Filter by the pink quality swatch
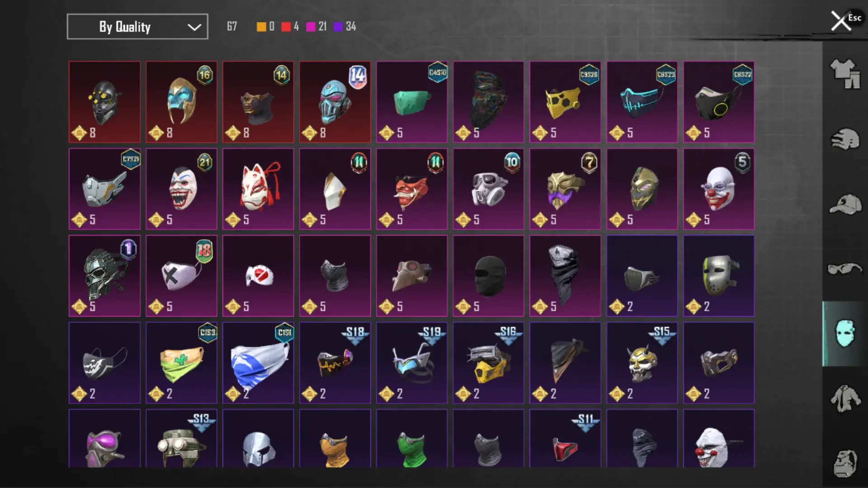 coord(311,27)
